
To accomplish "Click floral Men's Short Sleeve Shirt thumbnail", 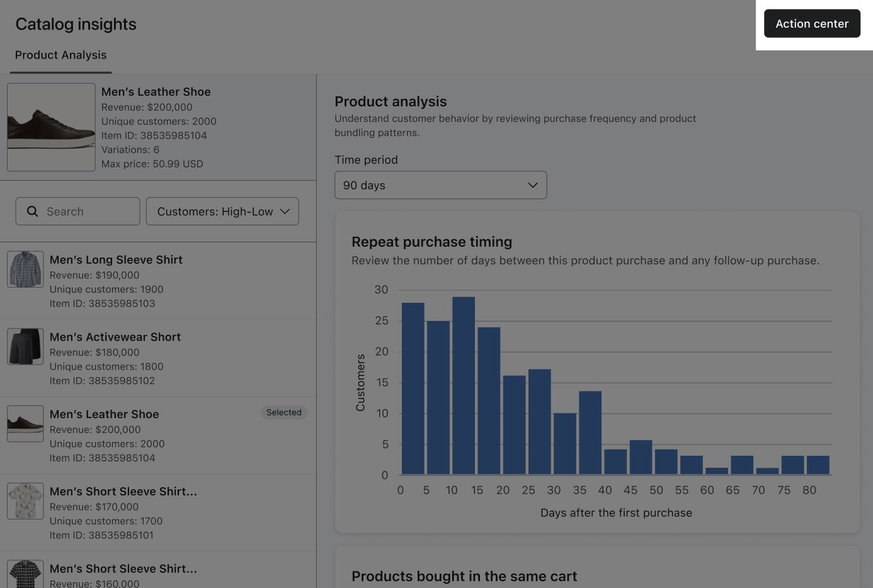I will [25, 501].
